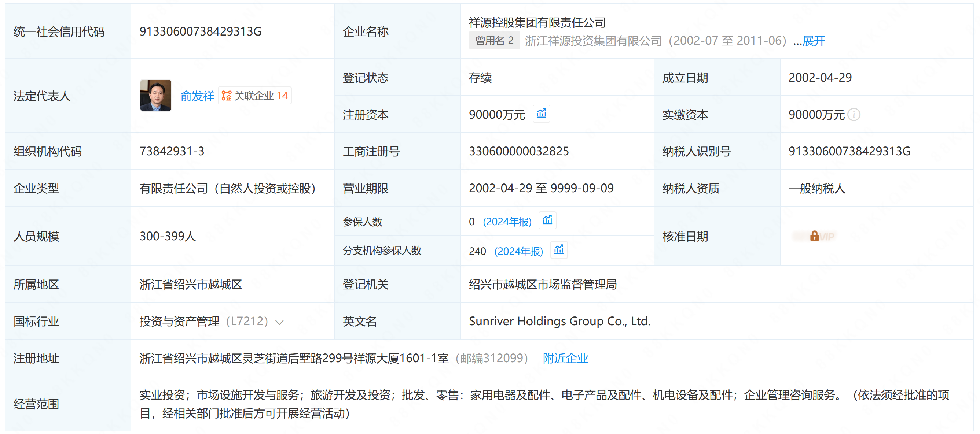Click the L7212 industry code
Image resolution: width=980 pixels, height=434 pixels.
click(247, 322)
